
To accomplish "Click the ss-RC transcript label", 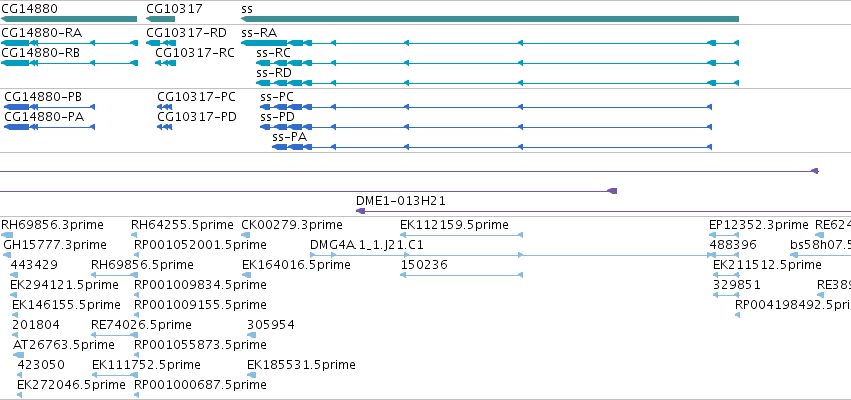I will (274, 53).
